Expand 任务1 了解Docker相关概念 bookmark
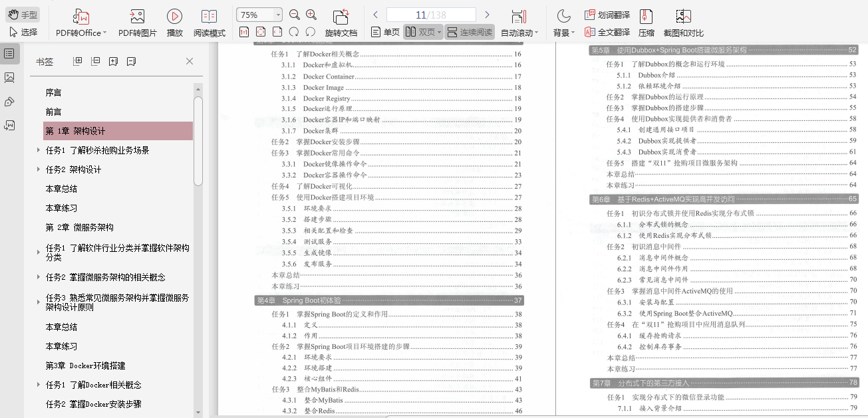Screen dimensions: 868x418 [x=39, y=385]
